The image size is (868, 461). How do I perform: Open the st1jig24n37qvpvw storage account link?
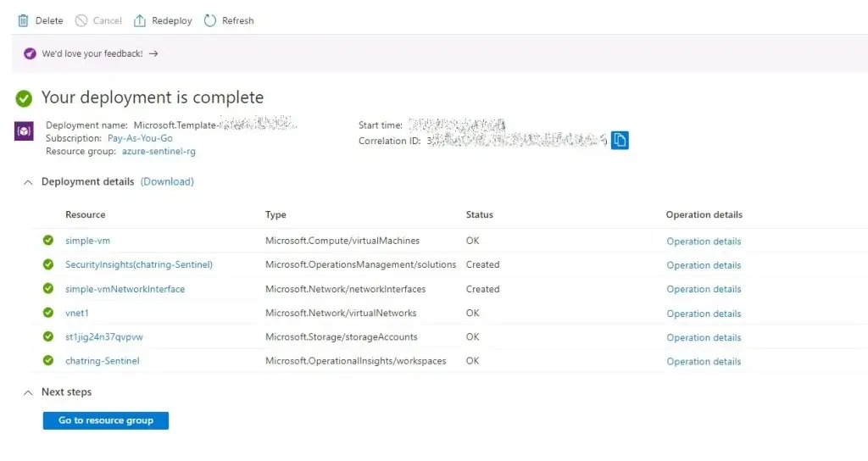click(104, 337)
